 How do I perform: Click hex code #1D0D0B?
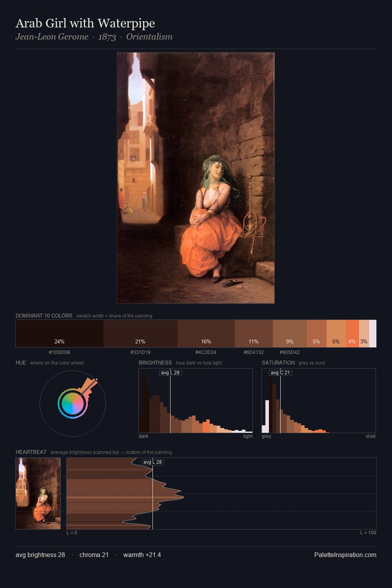pos(60,352)
